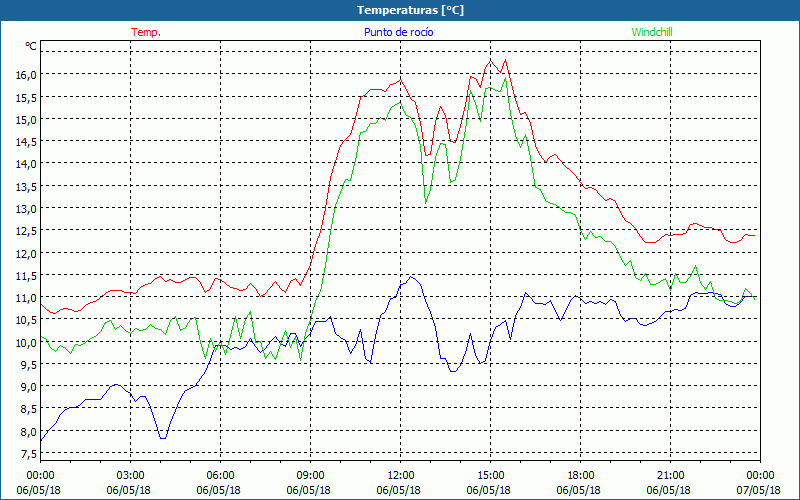Click the "8,5" y-axis value
This screenshot has width=800, height=500.
click(29, 409)
